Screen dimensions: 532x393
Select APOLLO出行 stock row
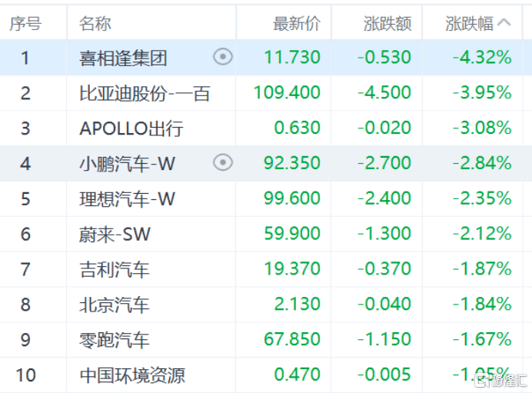point(131,128)
